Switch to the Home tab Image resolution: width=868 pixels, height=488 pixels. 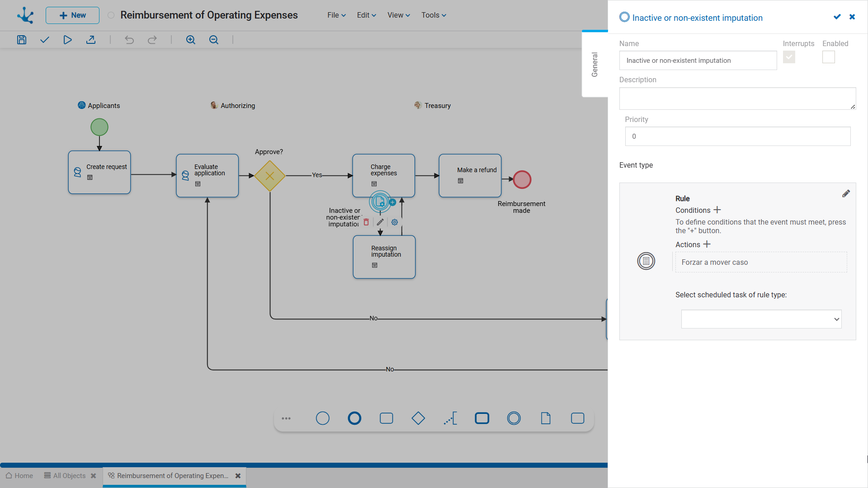[x=19, y=476]
